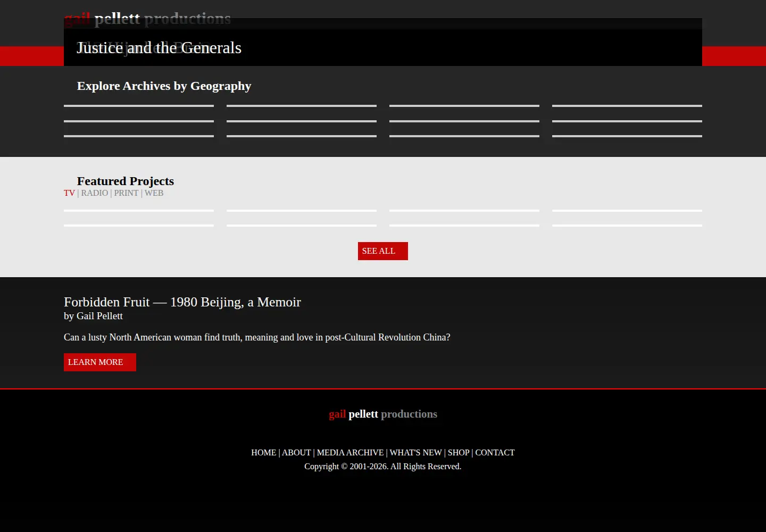Click the Explore Archives by Geography heading

click(164, 86)
